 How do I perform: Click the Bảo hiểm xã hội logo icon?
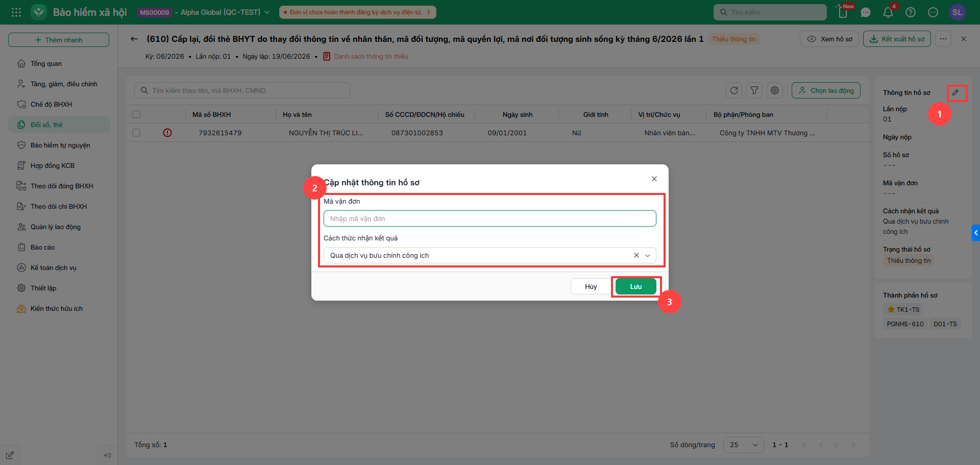click(x=39, y=12)
